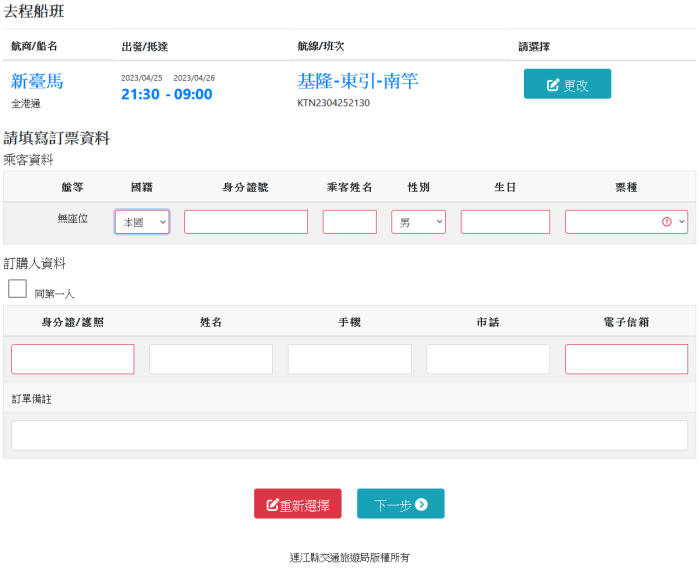Click the edit icon on 重新選擇 button
Image resolution: width=700 pixels, height=571 pixels.
click(272, 504)
